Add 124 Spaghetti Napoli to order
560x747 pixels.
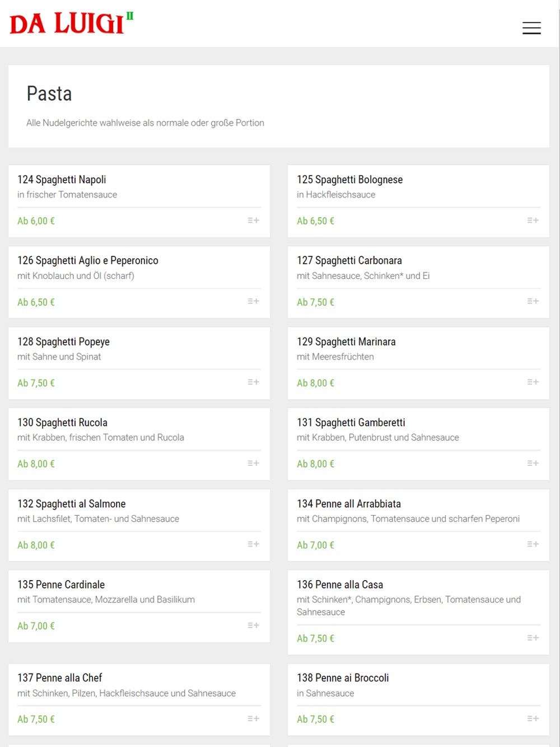click(x=253, y=221)
